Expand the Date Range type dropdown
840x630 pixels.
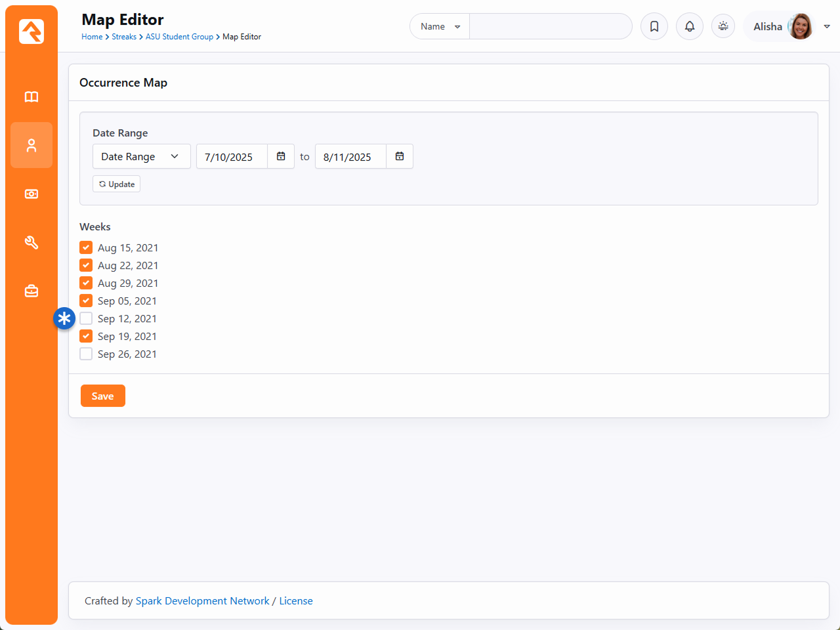pyautogui.click(x=141, y=156)
